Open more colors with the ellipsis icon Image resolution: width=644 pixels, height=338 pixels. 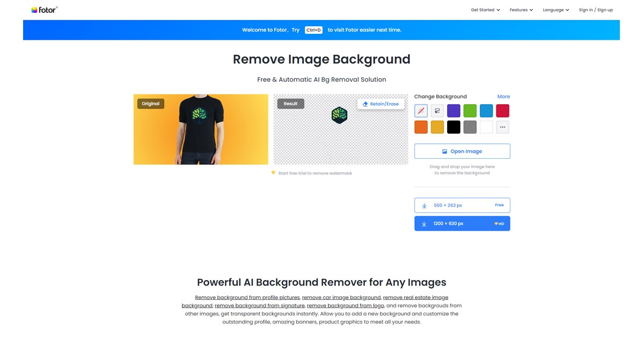coord(502,127)
